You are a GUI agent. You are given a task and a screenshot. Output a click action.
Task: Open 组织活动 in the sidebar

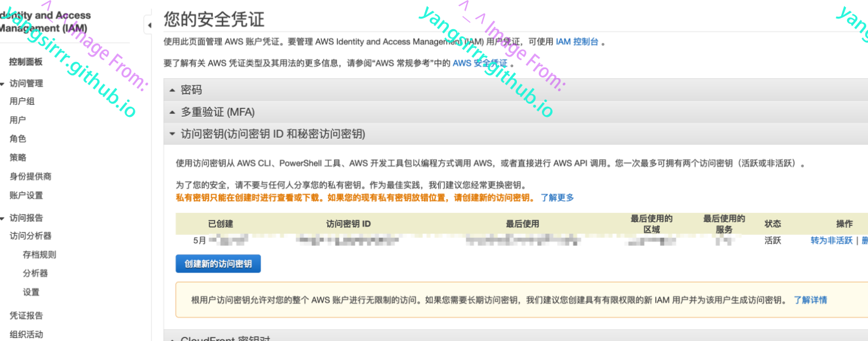pyautogui.click(x=26, y=334)
